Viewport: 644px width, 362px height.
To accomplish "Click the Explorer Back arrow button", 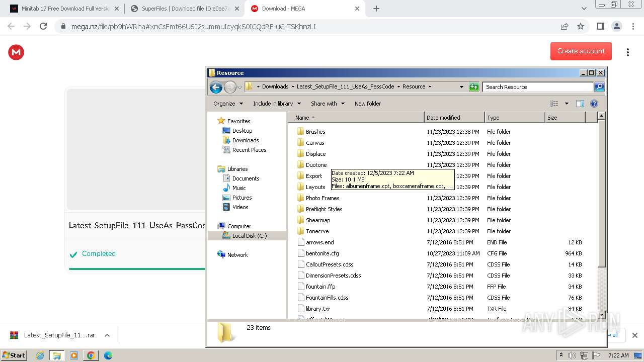I will (216, 87).
